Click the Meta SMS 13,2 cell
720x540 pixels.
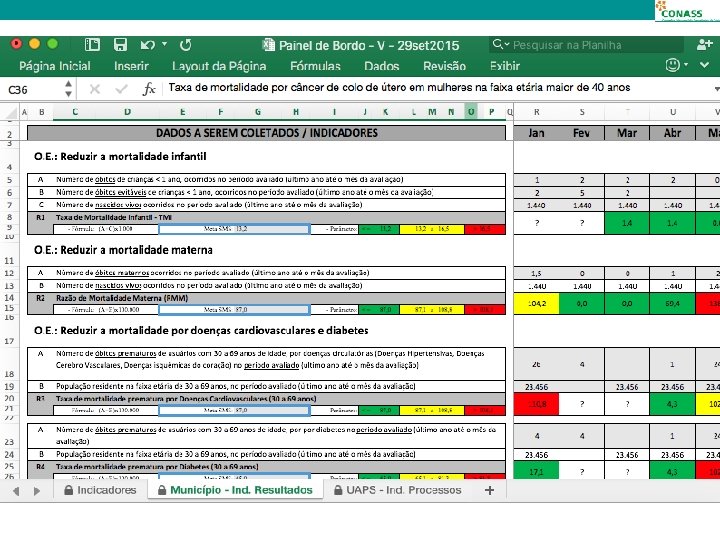(x=234, y=229)
